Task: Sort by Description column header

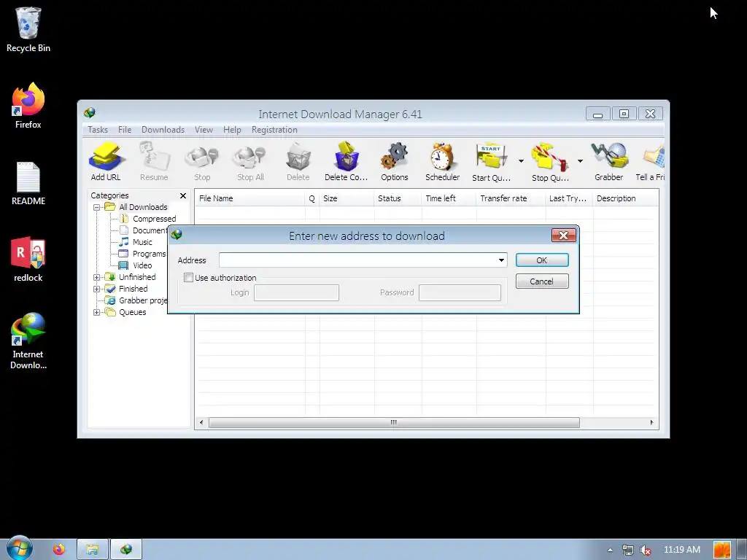Action: point(626,198)
